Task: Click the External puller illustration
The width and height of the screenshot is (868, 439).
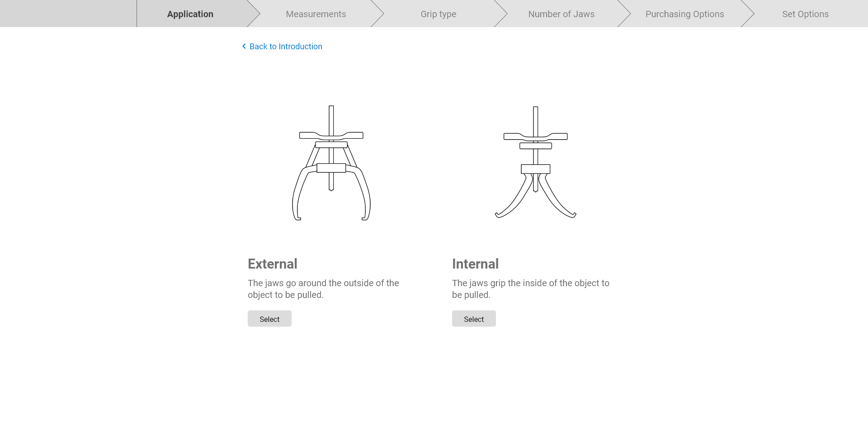Action: pos(331,163)
